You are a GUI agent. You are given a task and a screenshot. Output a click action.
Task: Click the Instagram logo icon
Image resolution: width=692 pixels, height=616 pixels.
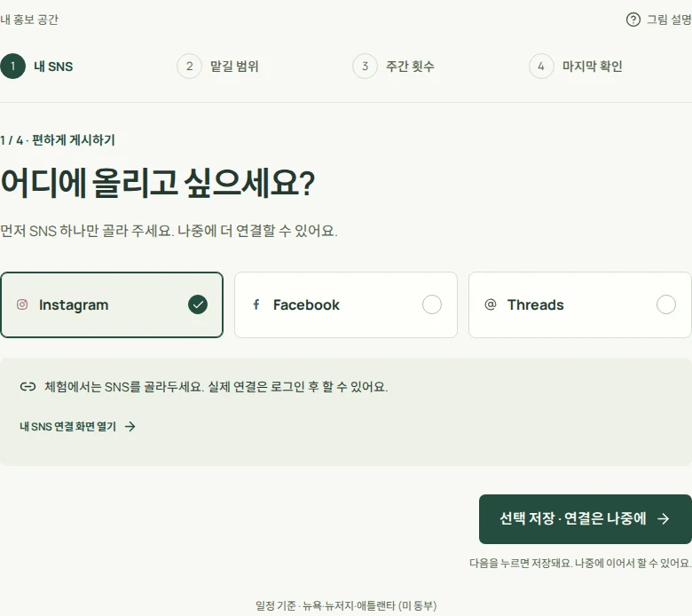pos(22,304)
